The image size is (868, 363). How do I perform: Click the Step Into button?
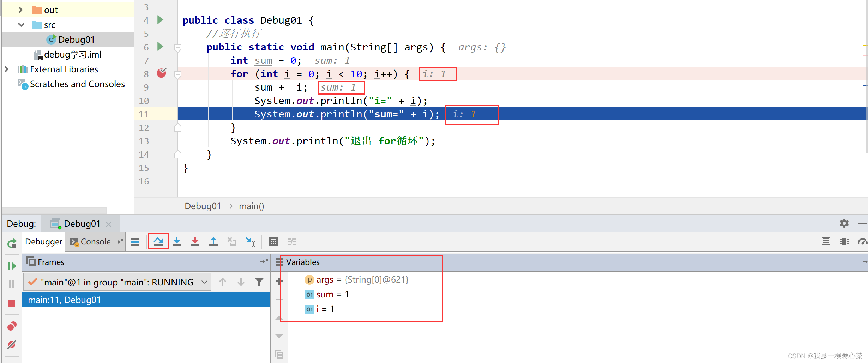(177, 242)
